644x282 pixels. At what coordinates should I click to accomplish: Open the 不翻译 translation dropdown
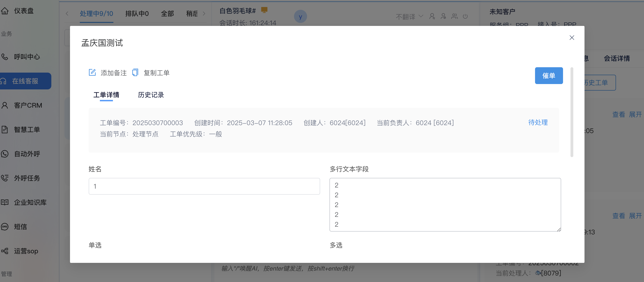(x=409, y=17)
